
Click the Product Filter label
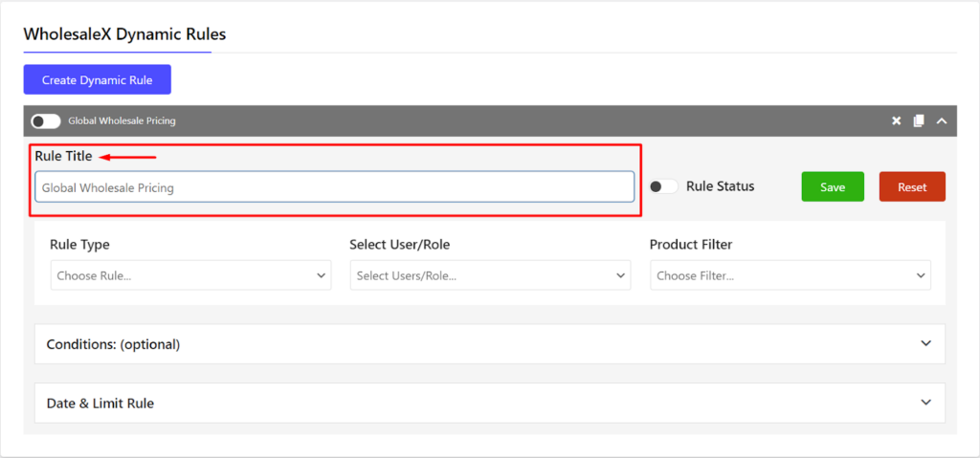tap(691, 245)
